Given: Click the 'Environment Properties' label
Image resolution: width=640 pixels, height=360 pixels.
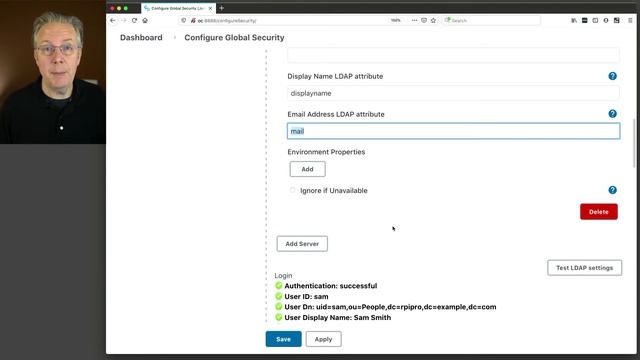Looking at the screenshot, I should click(x=326, y=152).
